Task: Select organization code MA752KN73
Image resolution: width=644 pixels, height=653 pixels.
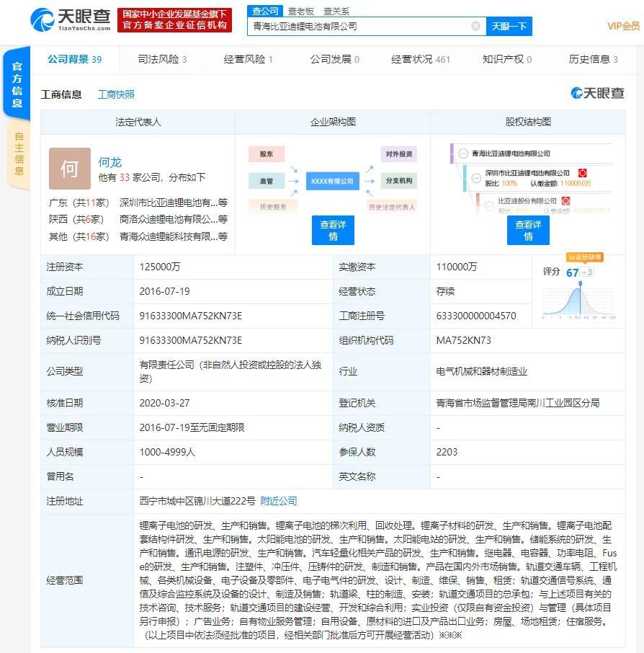Action: click(x=463, y=341)
